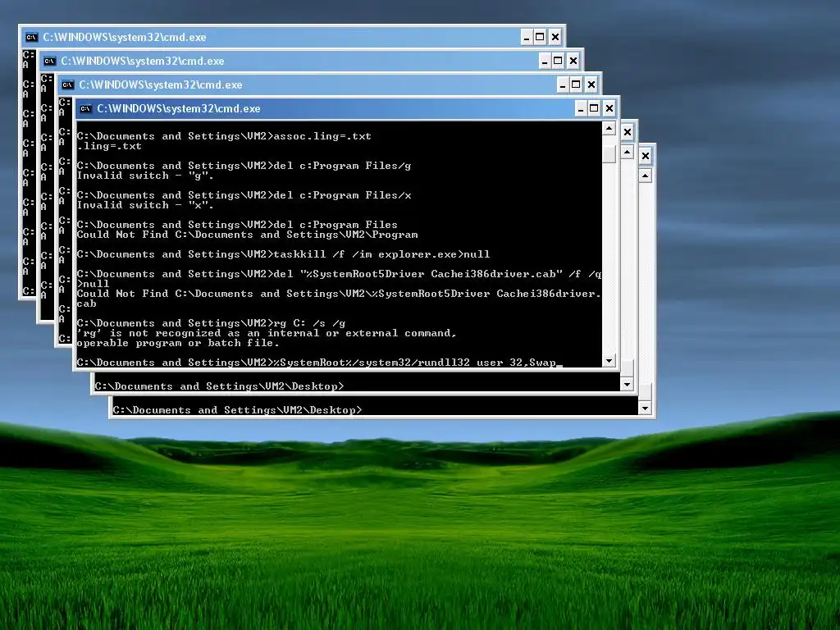Click the 'del c:Program Files/g' command line
Viewport: 840px width, 630px height.
click(244, 166)
